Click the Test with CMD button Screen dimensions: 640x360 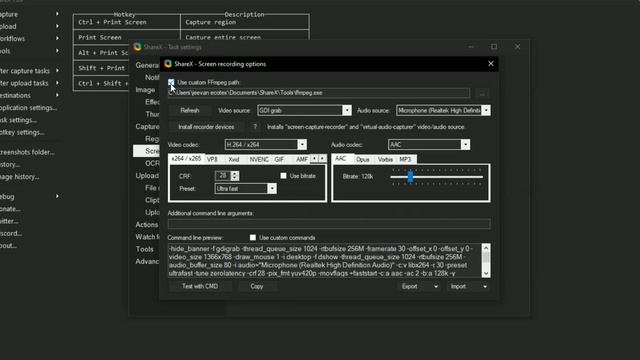click(x=200, y=287)
